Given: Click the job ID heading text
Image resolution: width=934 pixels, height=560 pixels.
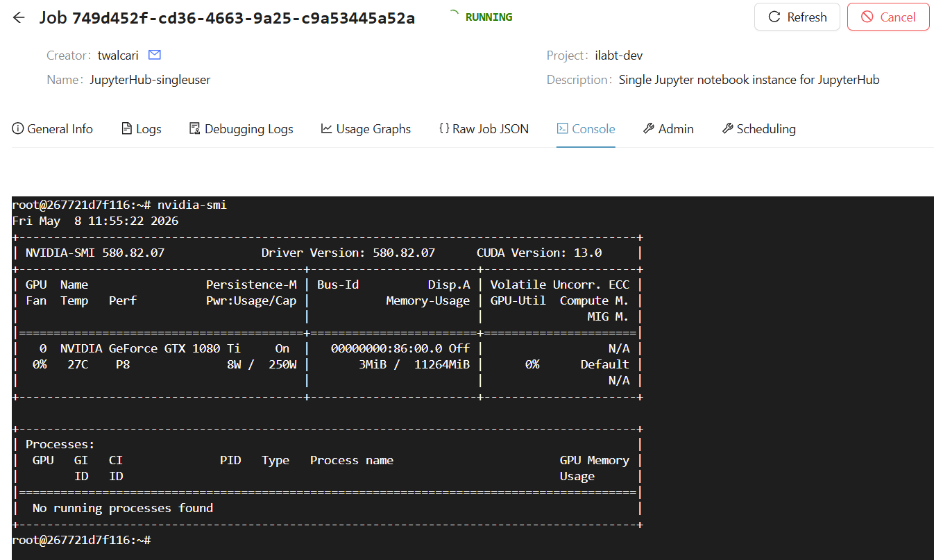Looking at the screenshot, I should (x=227, y=17).
